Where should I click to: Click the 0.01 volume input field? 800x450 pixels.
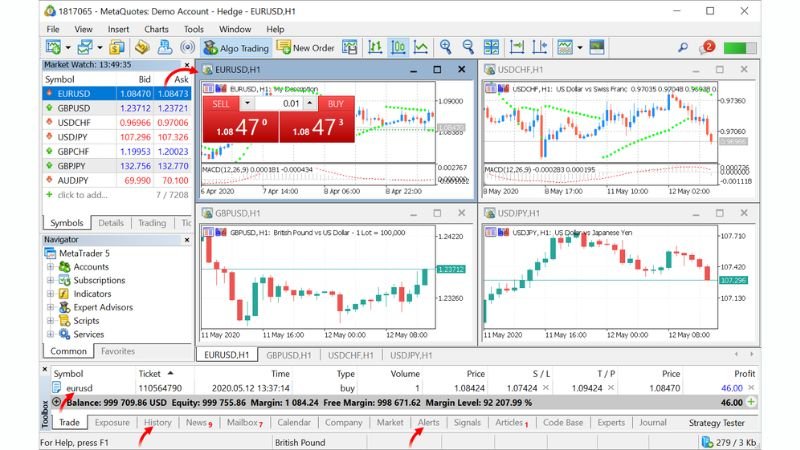(279, 104)
